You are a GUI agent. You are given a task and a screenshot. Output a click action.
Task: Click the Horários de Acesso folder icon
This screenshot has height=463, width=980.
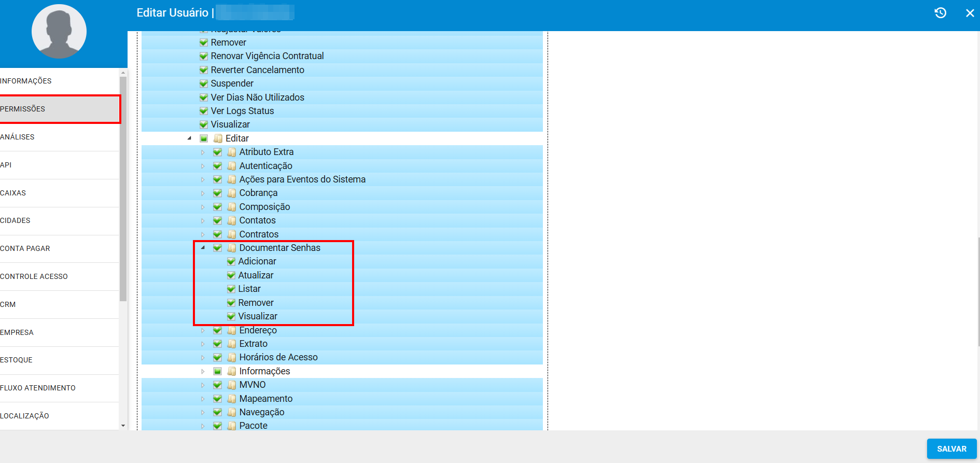click(232, 357)
